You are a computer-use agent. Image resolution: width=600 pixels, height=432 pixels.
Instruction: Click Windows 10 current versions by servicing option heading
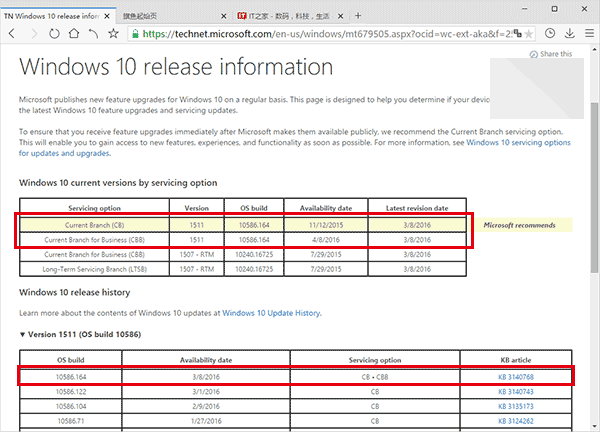click(118, 183)
